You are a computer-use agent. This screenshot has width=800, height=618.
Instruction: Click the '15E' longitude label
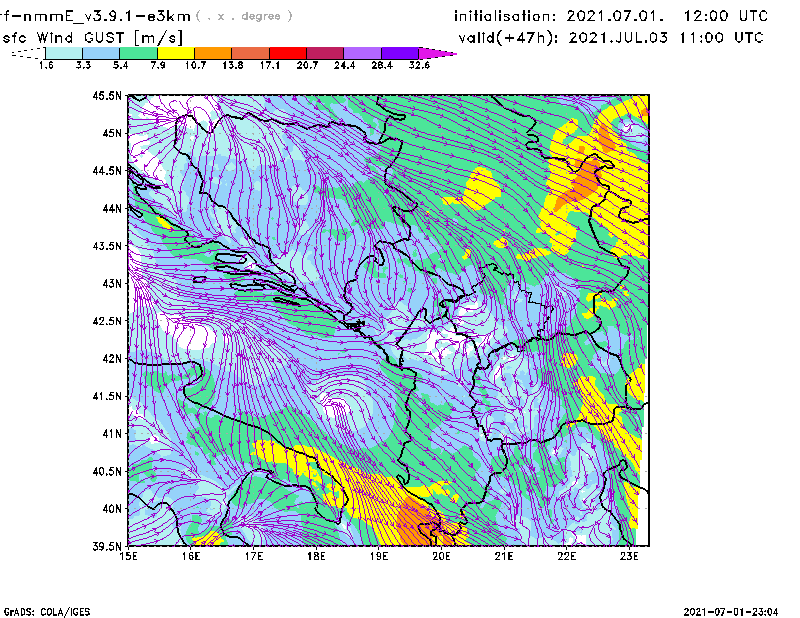coord(128,556)
